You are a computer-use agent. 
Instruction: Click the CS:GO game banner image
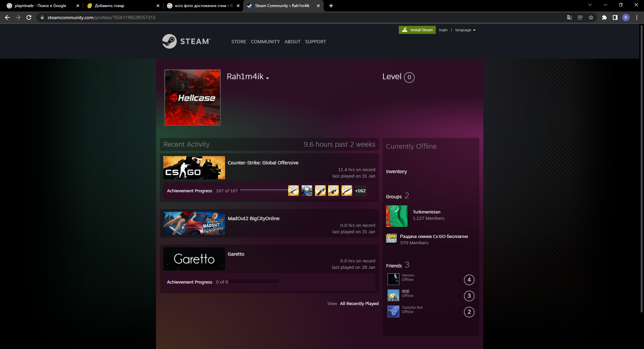[194, 167]
